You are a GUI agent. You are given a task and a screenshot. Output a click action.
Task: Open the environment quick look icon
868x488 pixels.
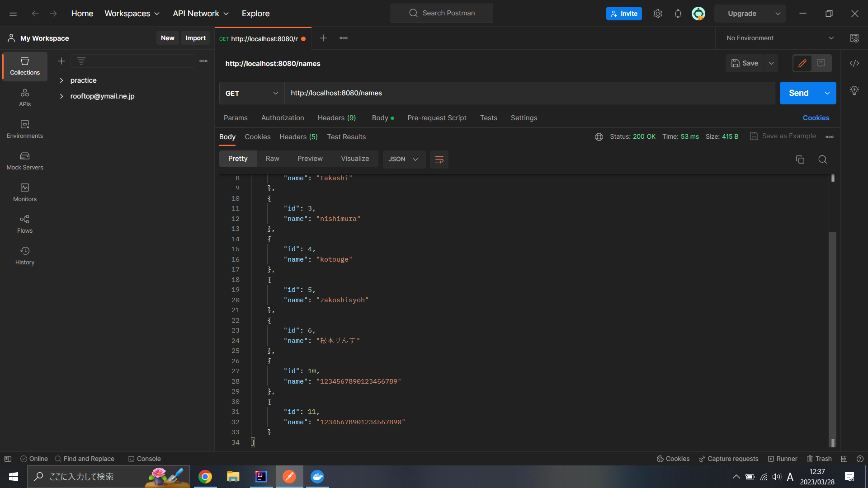(x=854, y=38)
